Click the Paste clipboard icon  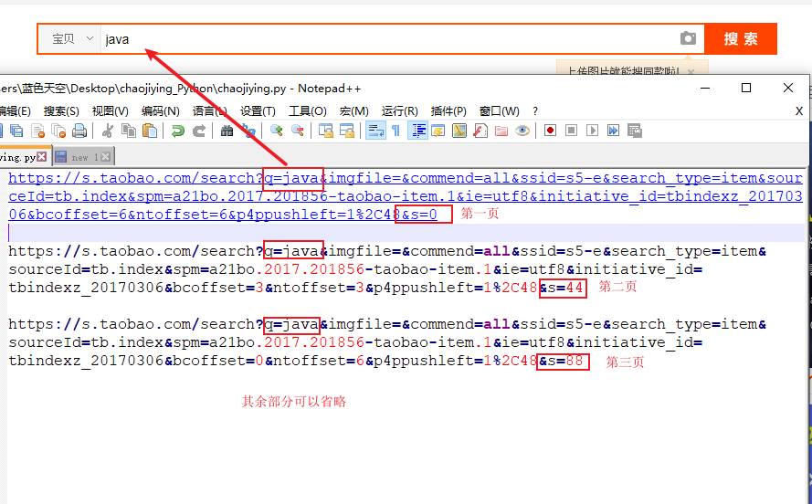(x=150, y=131)
